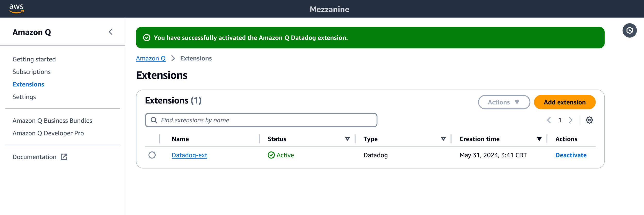Click the successfully activated banner message
This screenshot has height=215, width=644.
(251, 38)
